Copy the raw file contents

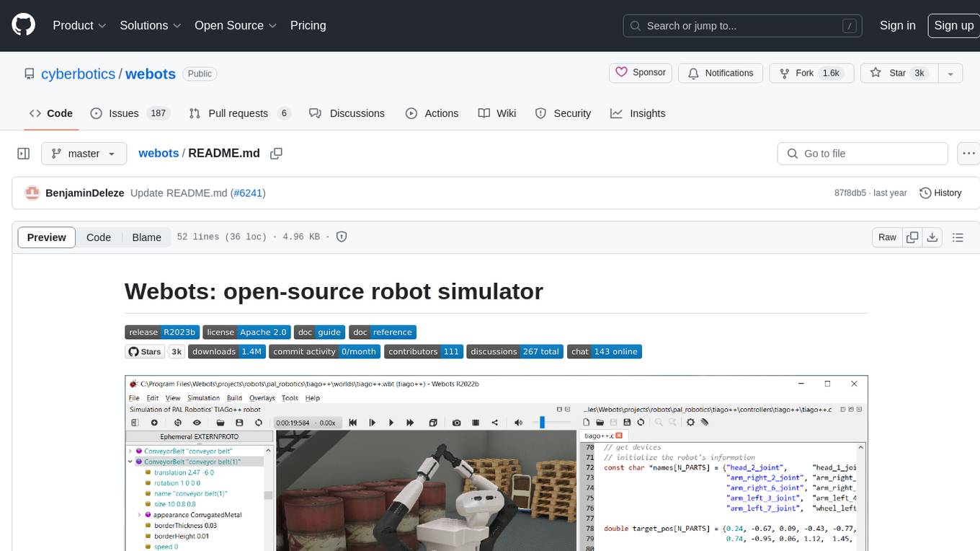(x=912, y=237)
